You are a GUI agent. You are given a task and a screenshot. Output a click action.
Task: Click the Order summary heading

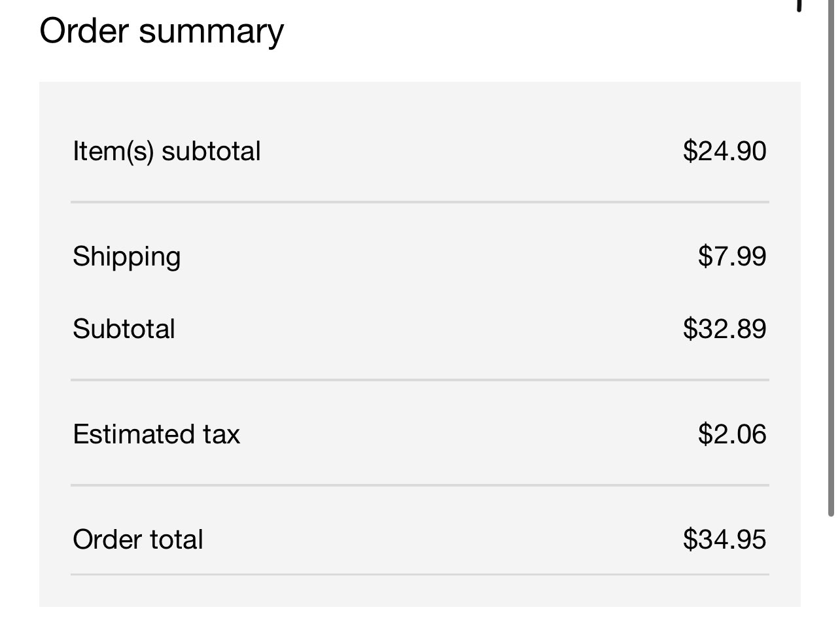point(162,31)
